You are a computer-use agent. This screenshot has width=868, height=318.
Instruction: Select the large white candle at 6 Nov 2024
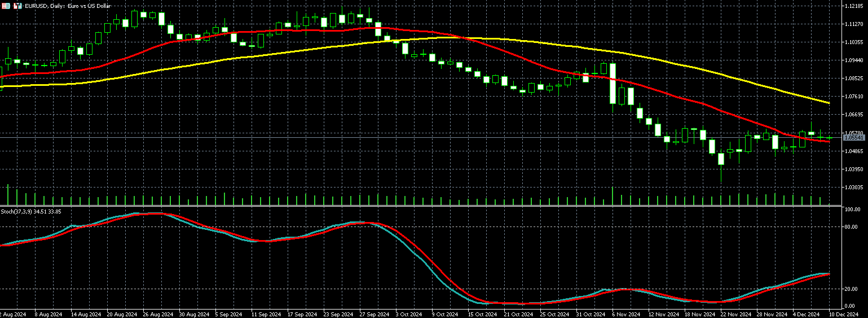coord(613,83)
